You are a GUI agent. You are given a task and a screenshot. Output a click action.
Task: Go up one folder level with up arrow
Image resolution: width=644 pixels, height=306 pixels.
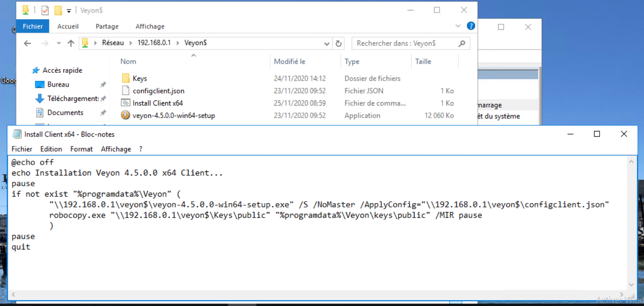(71, 43)
